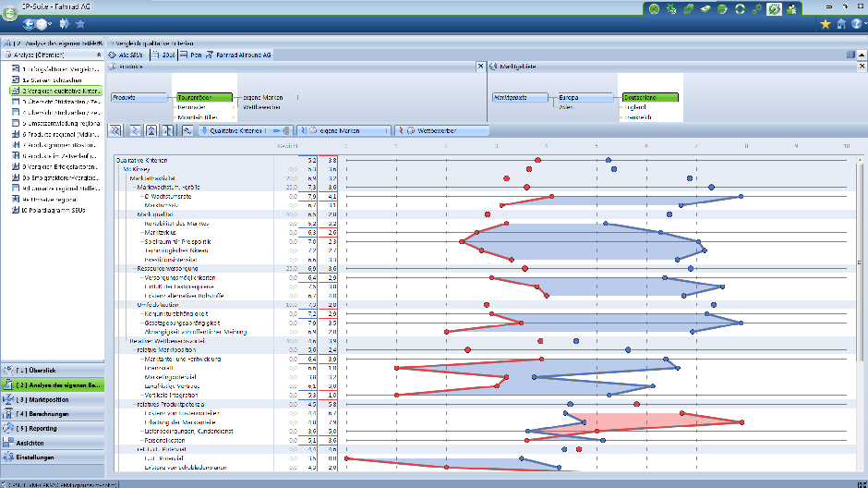Viewport: 868px width, 488px height.
Task: Open the Einstellungen navigation section
Action: pos(52,457)
